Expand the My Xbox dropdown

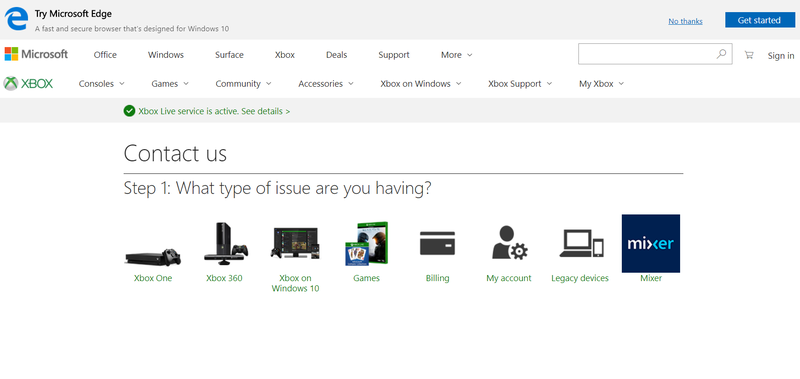tap(602, 84)
